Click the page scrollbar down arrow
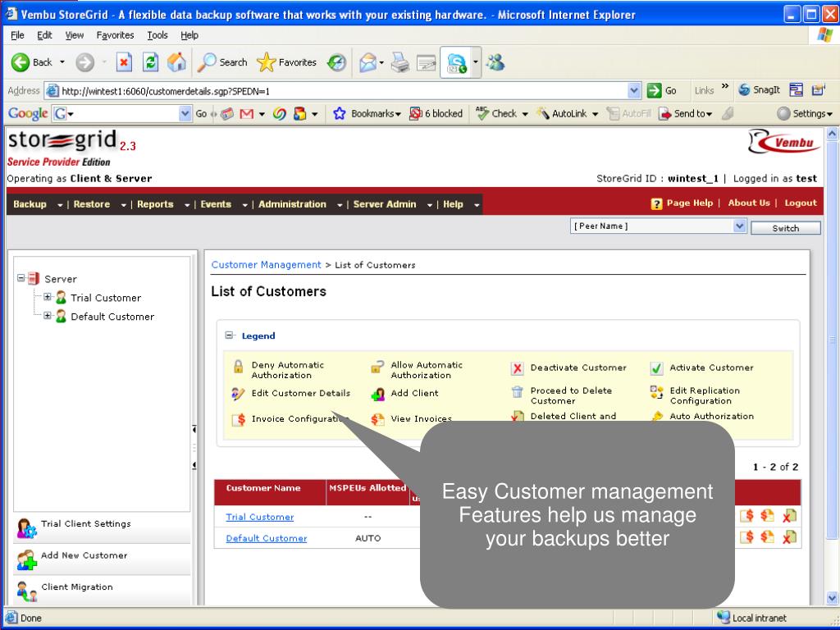 point(832,598)
